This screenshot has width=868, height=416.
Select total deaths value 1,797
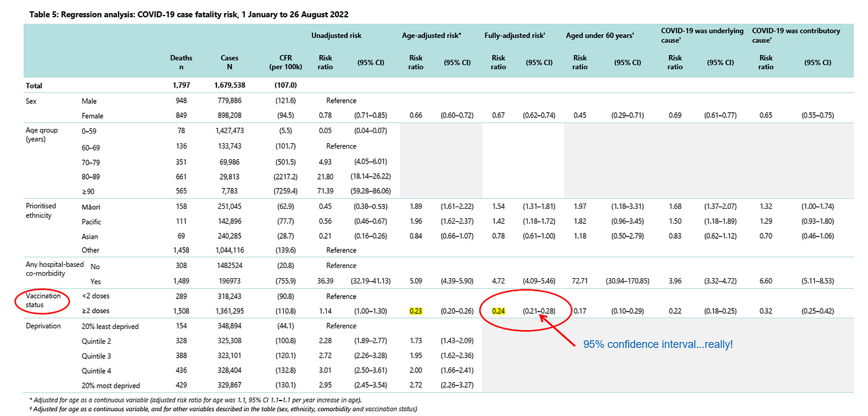tap(181, 86)
